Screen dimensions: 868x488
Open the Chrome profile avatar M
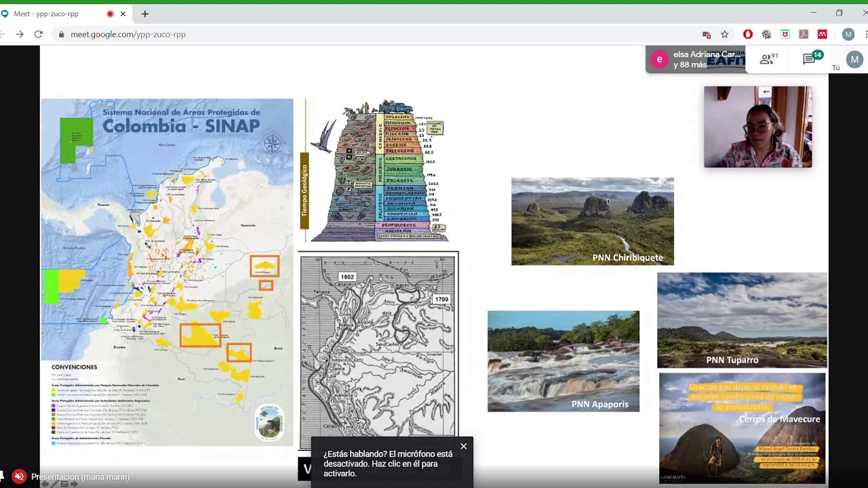[848, 35]
